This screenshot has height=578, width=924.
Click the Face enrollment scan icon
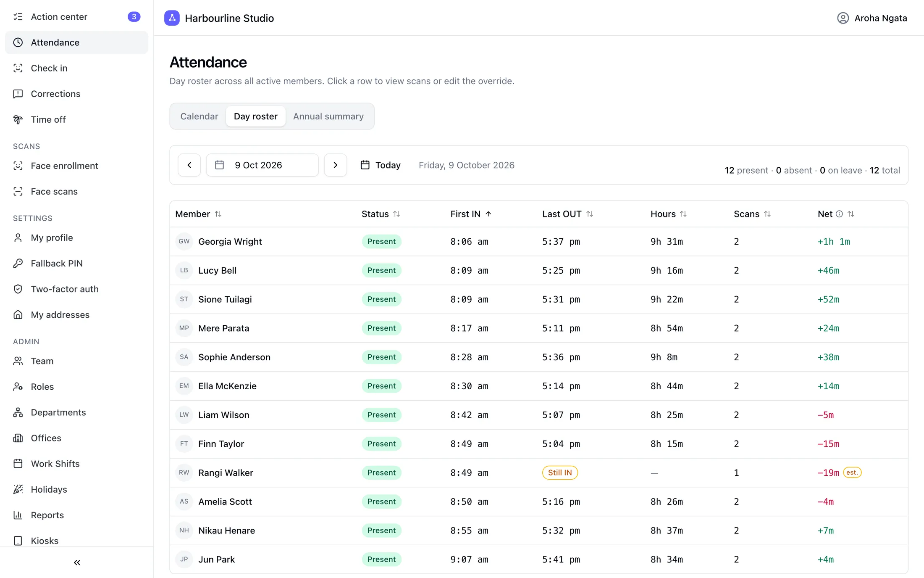coord(18,166)
